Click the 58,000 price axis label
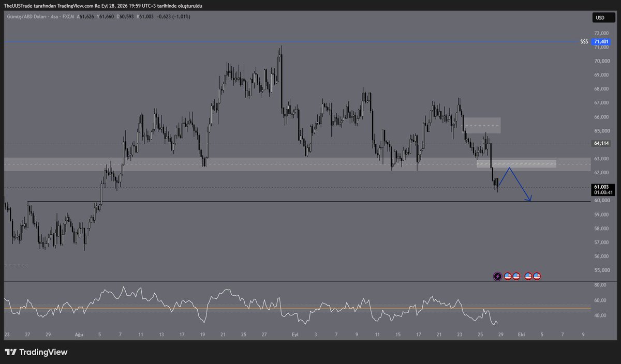This screenshot has width=621, height=364. click(x=602, y=229)
